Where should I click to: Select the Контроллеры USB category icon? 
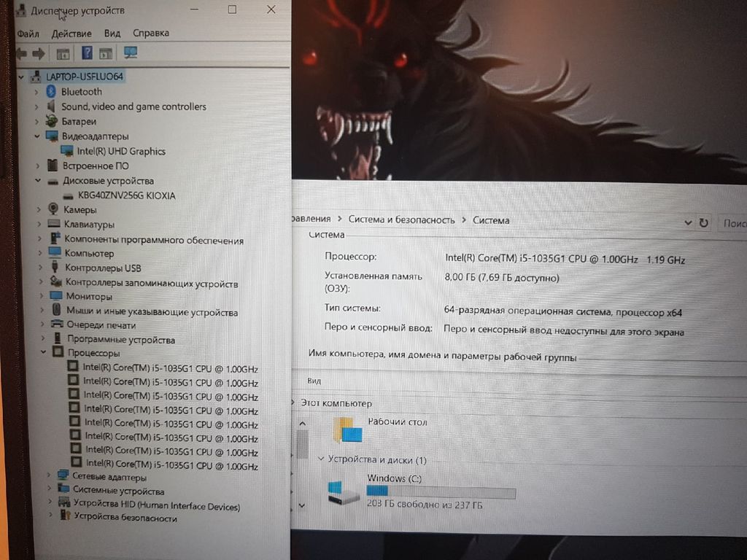pyautogui.click(x=55, y=267)
